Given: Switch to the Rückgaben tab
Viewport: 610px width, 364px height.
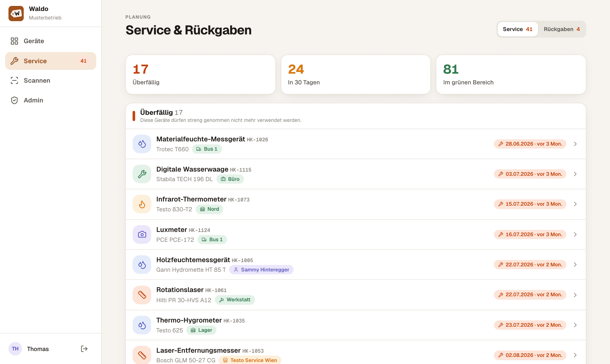Looking at the screenshot, I should (x=561, y=29).
